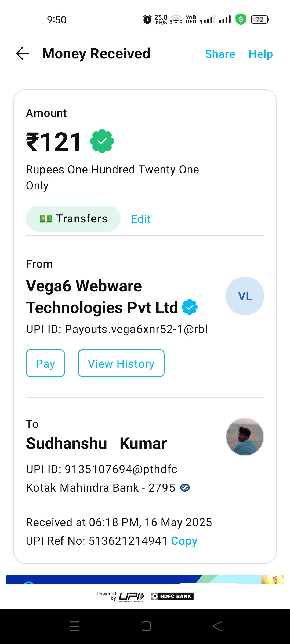The height and width of the screenshot is (644, 290).
Task: Tap the HDFC Bank logo
Action: (172, 596)
